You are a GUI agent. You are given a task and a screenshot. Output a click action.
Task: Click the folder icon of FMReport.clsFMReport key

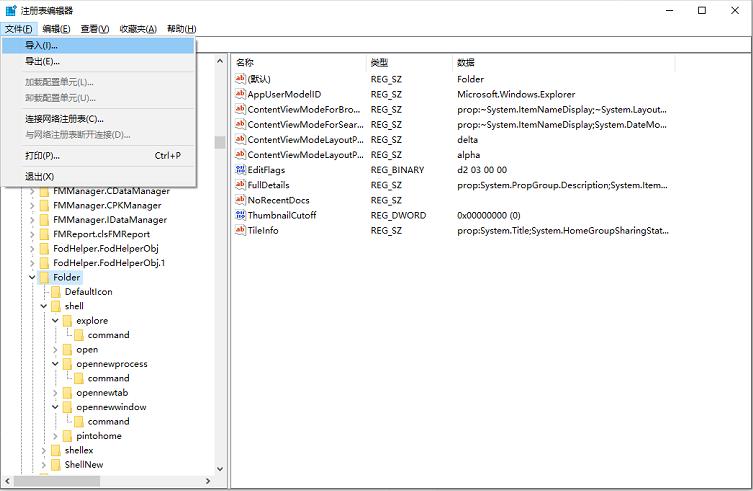[x=44, y=234]
